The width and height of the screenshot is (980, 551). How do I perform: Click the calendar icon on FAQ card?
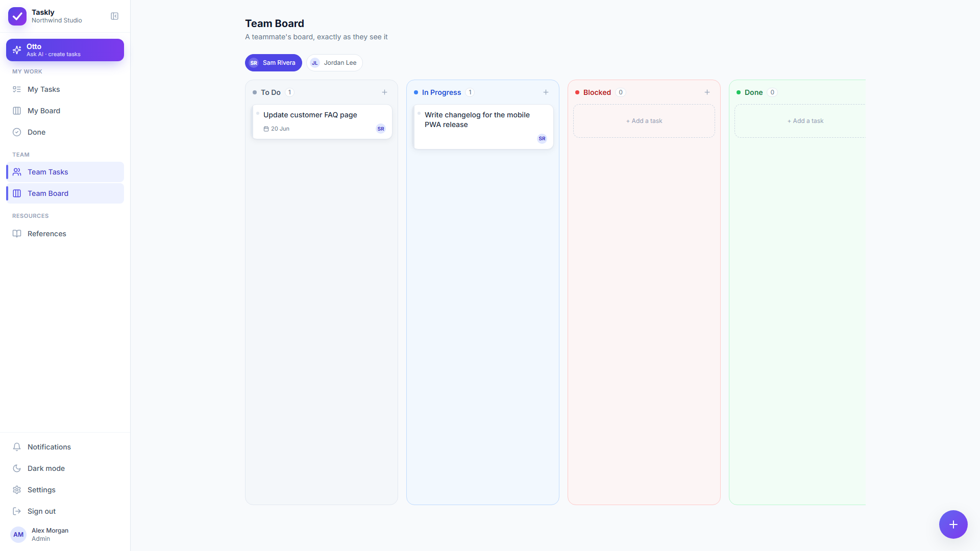(266, 129)
